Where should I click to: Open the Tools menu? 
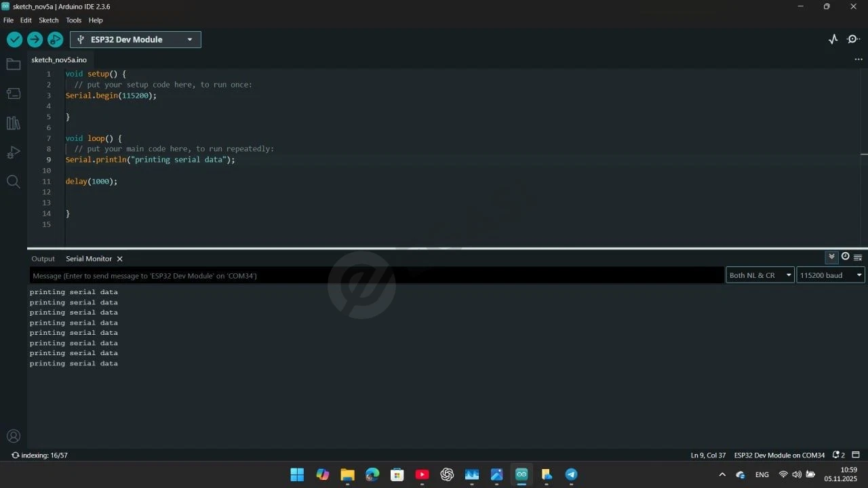(x=74, y=20)
